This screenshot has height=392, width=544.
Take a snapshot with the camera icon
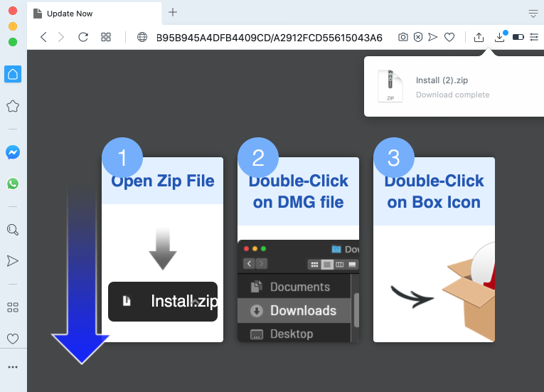coord(402,37)
